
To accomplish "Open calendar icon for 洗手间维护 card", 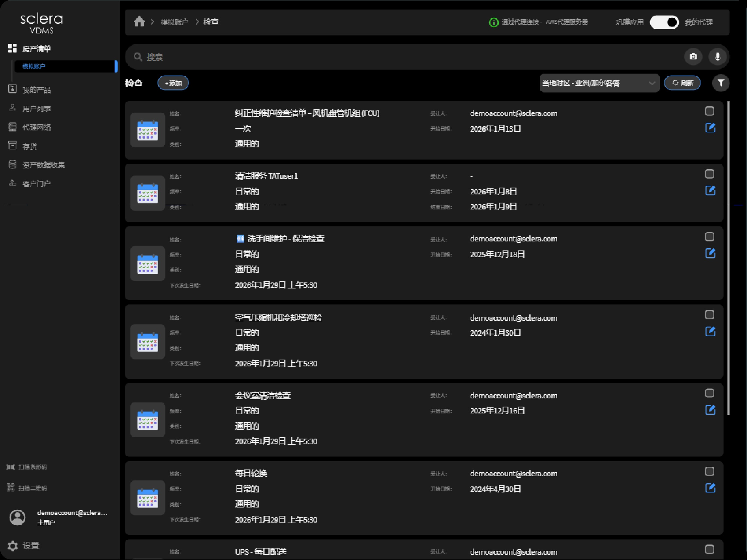I will [148, 263].
